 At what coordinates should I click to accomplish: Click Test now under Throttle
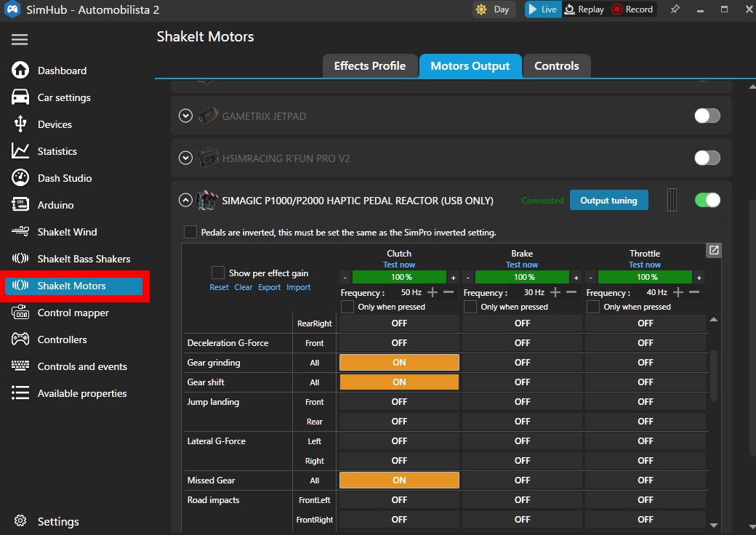(x=645, y=265)
